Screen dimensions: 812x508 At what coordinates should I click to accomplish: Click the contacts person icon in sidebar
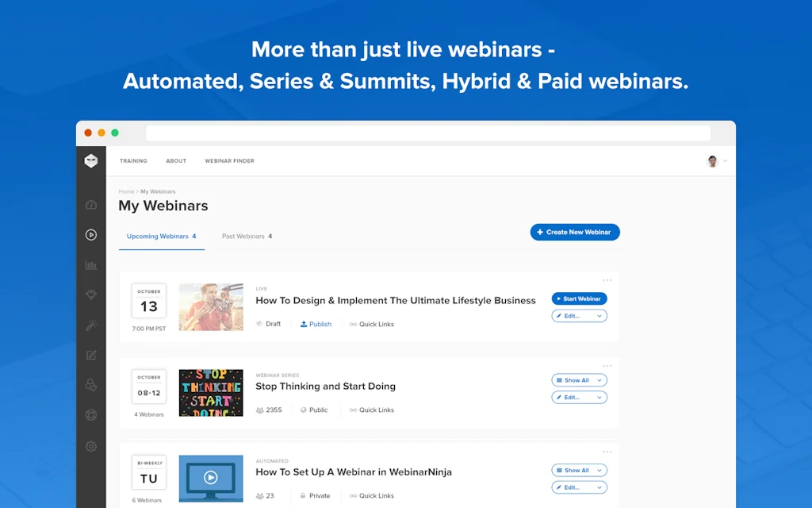pos(91,385)
